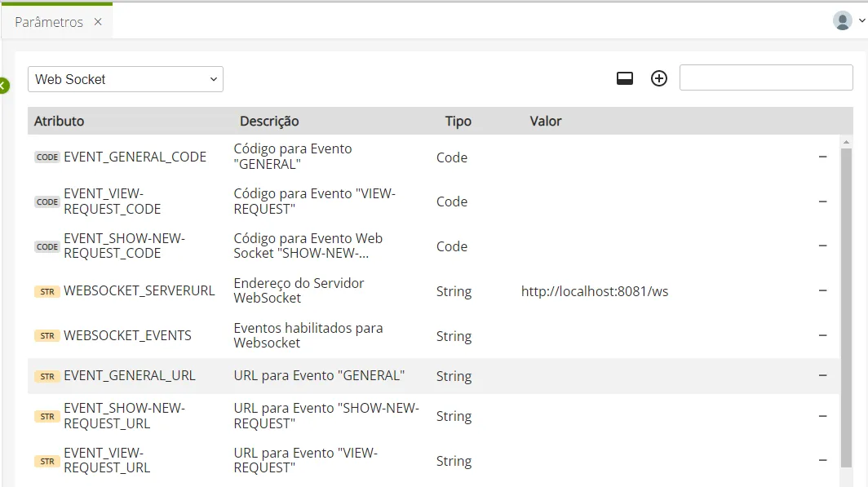The height and width of the screenshot is (487, 868).
Task: Click the search input field
Action: pyautogui.click(x=765, y=77)
